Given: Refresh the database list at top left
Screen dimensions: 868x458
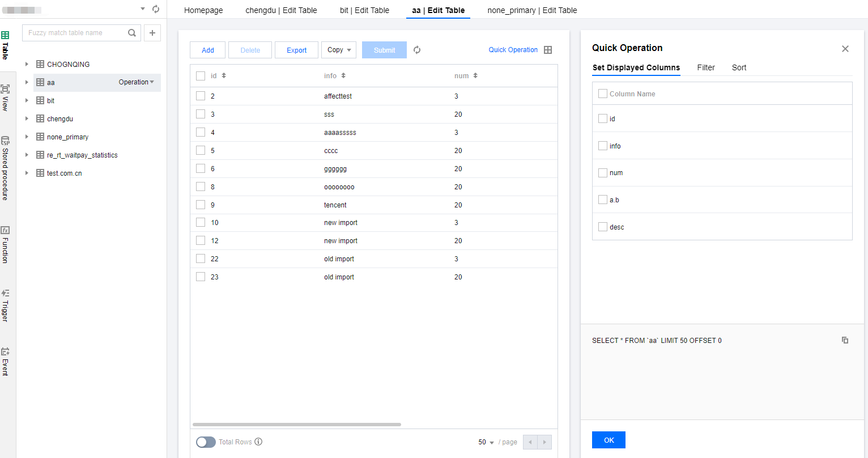Looking at the screenshot, I should click(156, 9).
